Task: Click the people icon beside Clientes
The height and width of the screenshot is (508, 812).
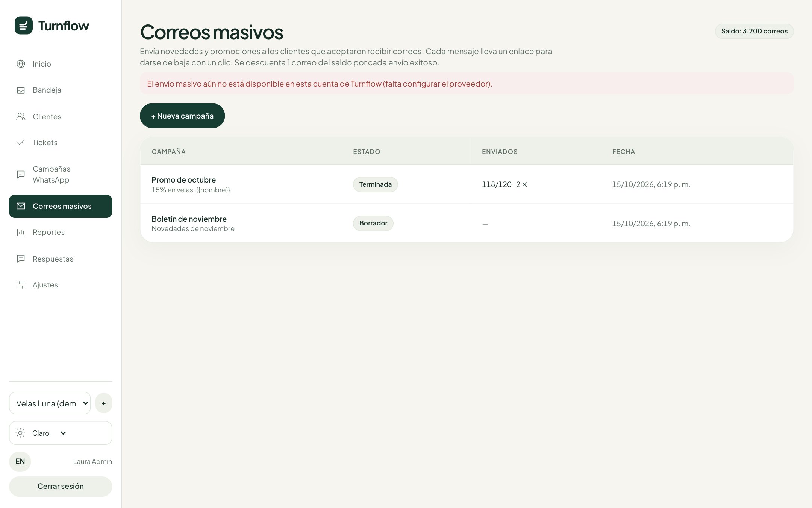Action: 21,117
